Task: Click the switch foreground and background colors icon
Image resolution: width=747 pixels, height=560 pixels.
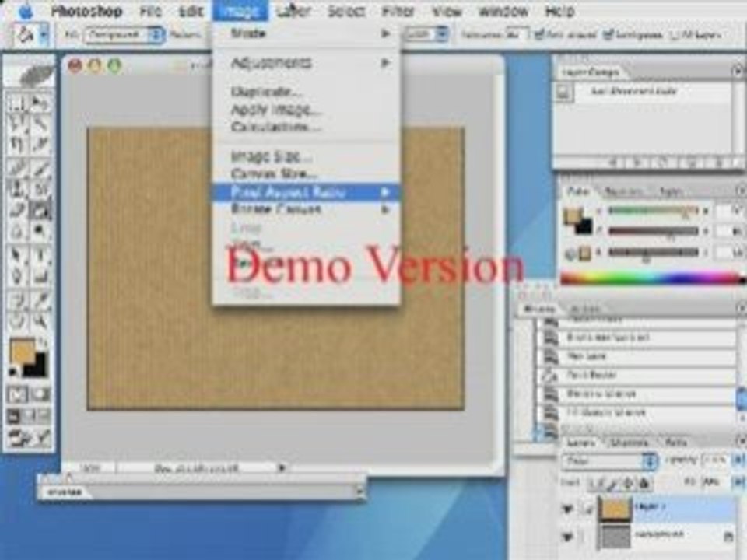Action: [x=44, y=342]
